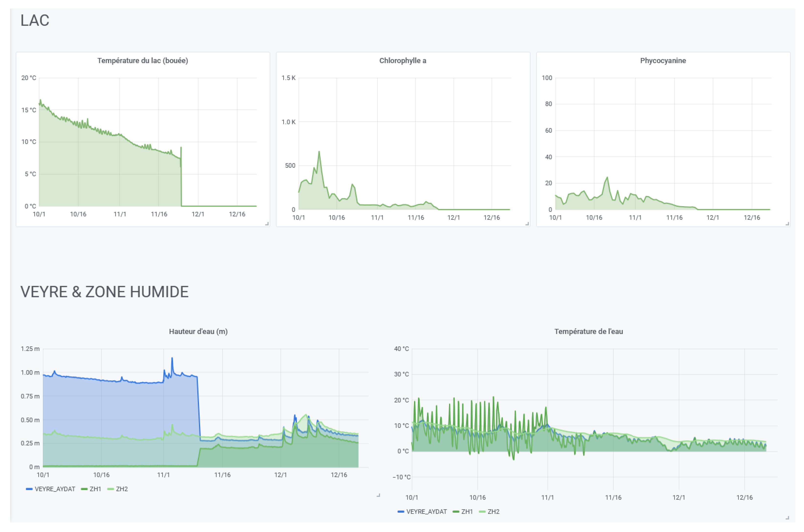Open the Température de l'eau panel title menu
Screen dimensions: 804x532
pyautogui.click(x=588, y=331)
